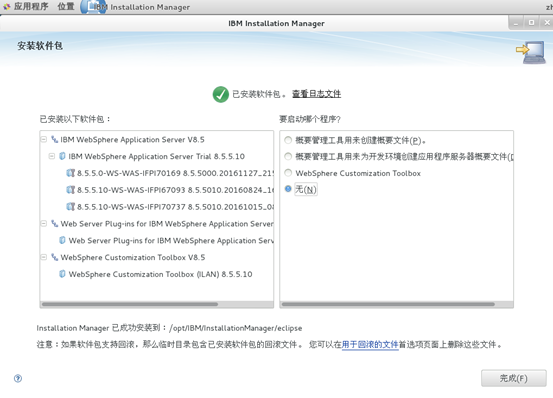
Task: Select the 概要管理工具用来创建概要文件(P) option
Action: point(288,140)
